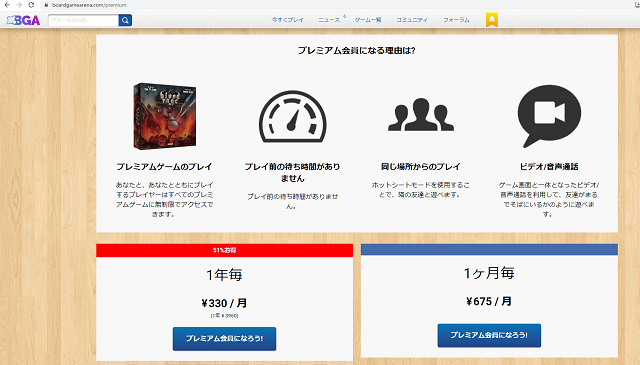
Task: Click the browser forward arrow
Action: point(19,5)
